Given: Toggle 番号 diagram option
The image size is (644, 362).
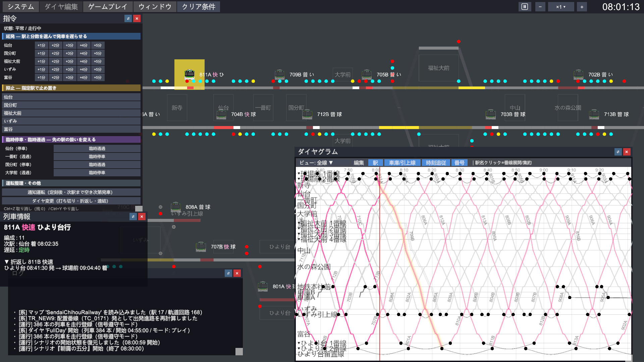Looking at the screenshot, I should pyautogui.click(x=459, y=163).
